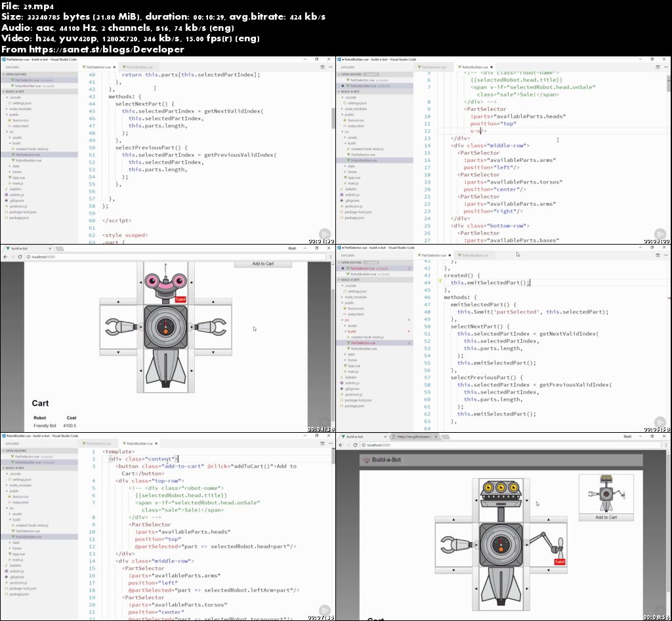The width and height of the screenshot is (672, 621).
Task: Expand the home folder in bottom-left VS Code explorer
Action: (x=16, y=548)
